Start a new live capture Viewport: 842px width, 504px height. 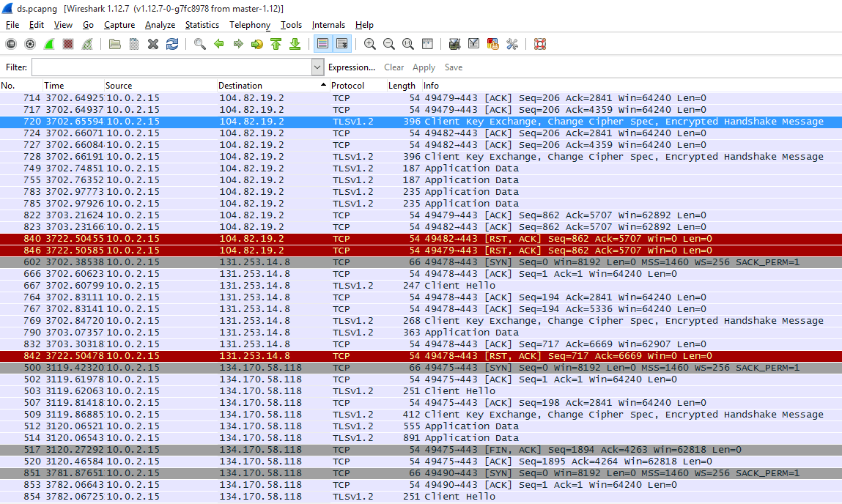click(x=49, y=44)
